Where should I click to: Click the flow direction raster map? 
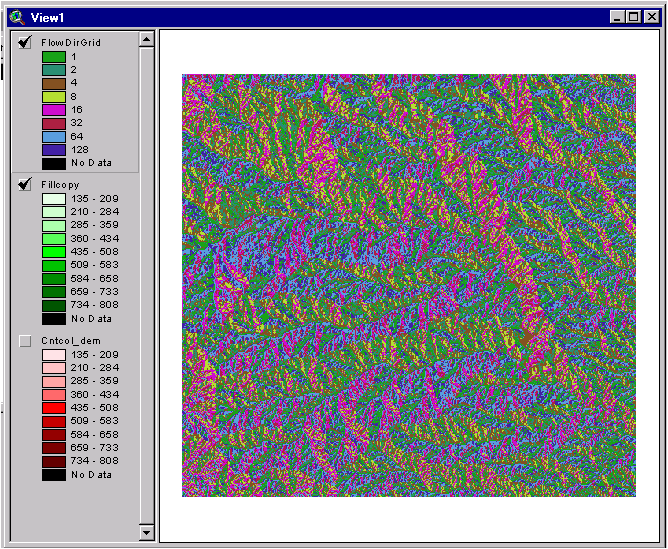click(x=408, y=285)
